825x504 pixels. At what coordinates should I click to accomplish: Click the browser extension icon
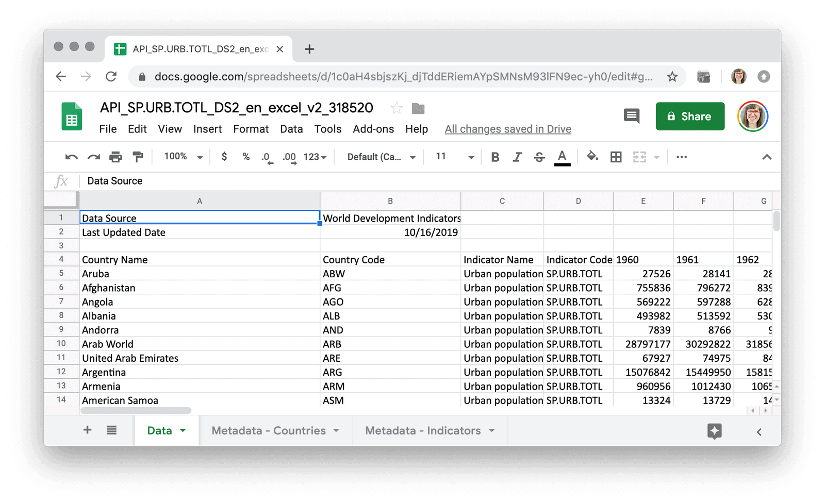(x=703, y=77)
